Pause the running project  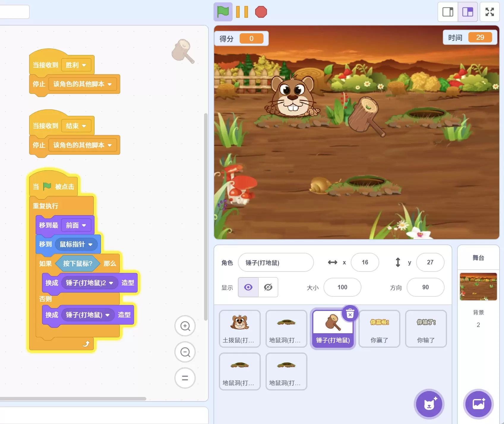click(x=242, y=12)
